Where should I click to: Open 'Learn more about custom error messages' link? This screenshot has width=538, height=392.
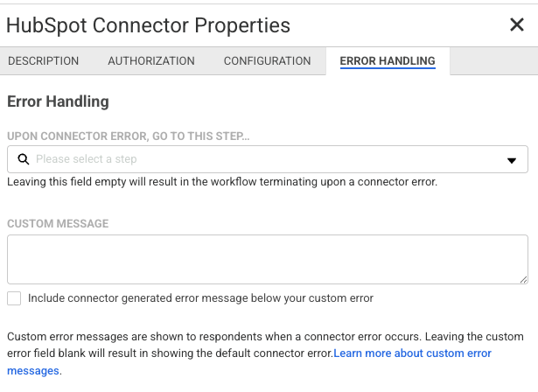(412, 353)
